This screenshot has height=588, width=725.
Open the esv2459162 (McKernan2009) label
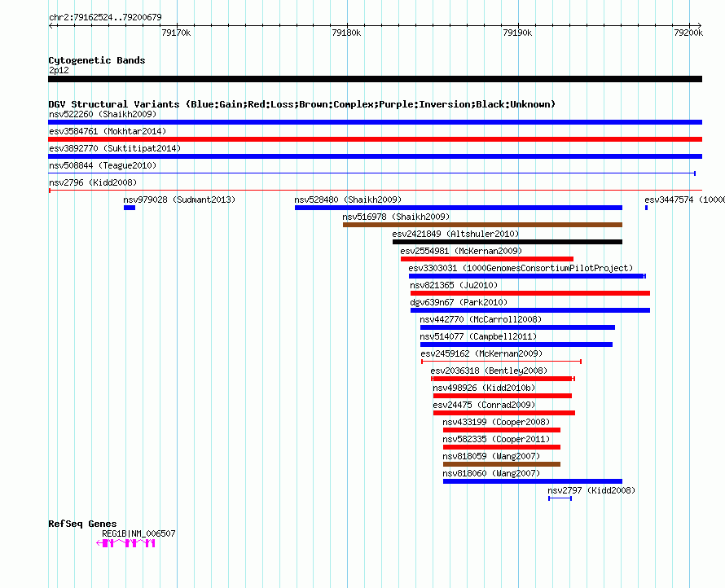[481, 353]
